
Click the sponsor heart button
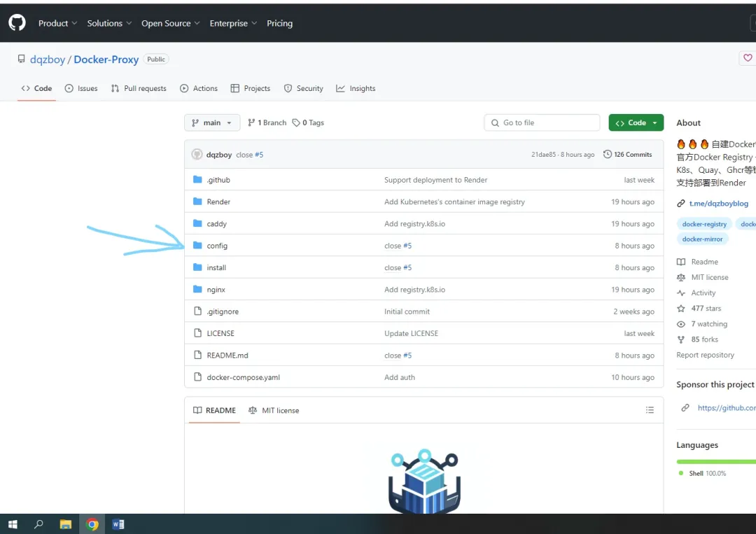point(748,58)
